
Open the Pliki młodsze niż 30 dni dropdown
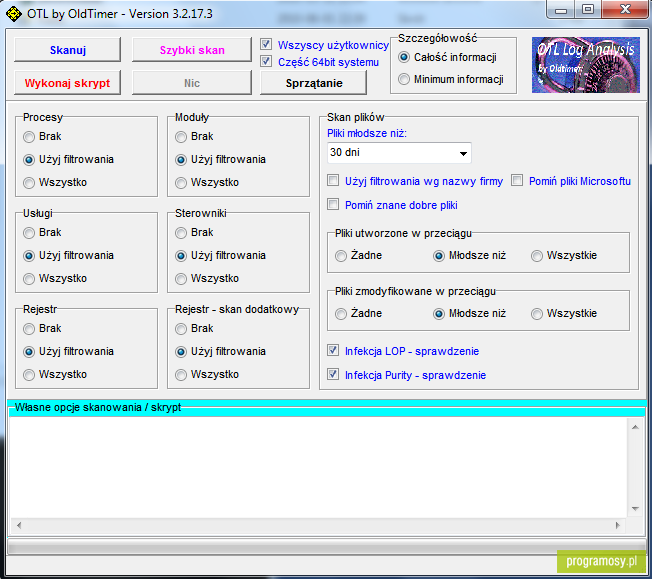click(399, 153)
